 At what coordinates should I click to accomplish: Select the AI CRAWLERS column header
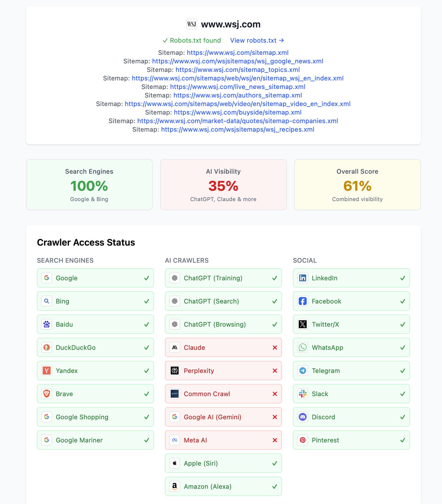187,260
